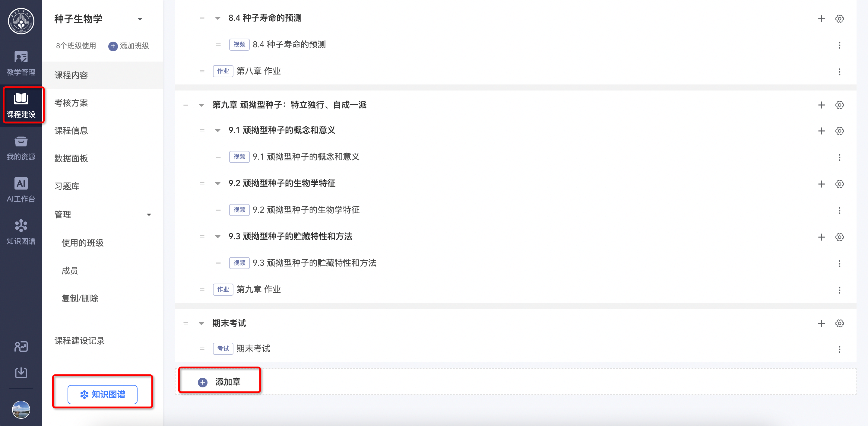
Task: Collapse the 管理 menu group arrow
Action: coord(149,215)
